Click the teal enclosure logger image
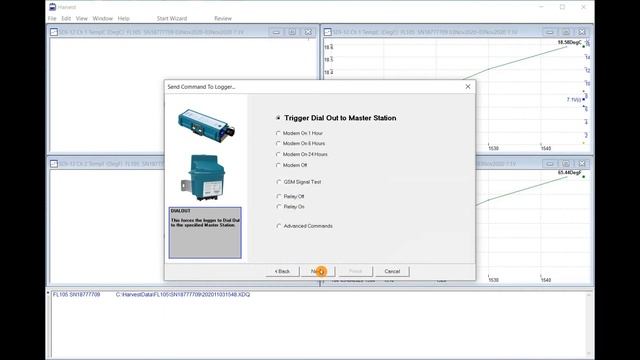Image resolution: width=640 pixels, height=360 pixels. pos(203,177)
